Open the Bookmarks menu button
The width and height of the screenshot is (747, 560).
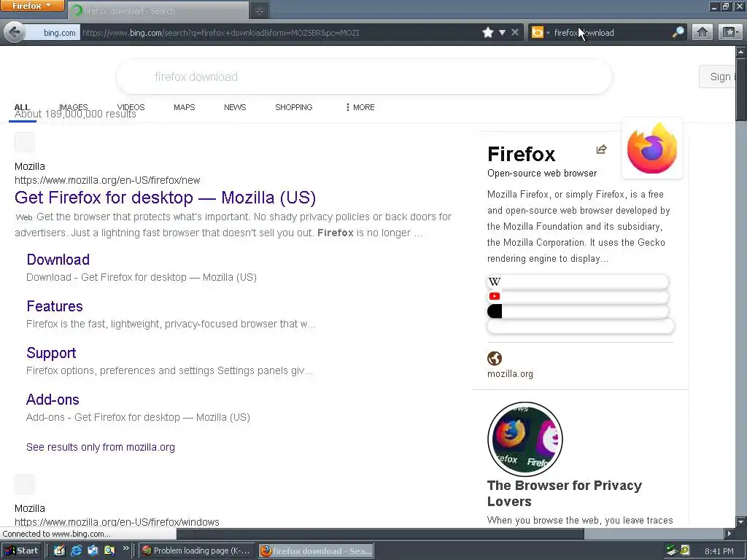[x=730, y=33]
